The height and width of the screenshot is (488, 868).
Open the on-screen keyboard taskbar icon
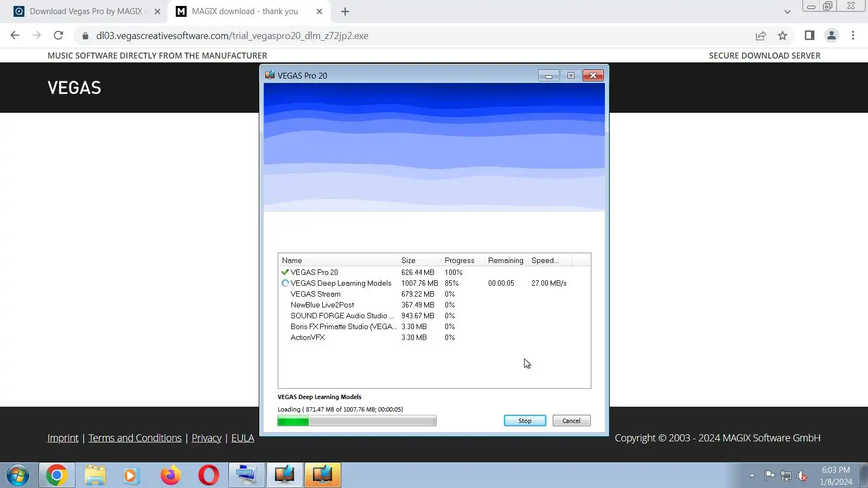[246, 476]
